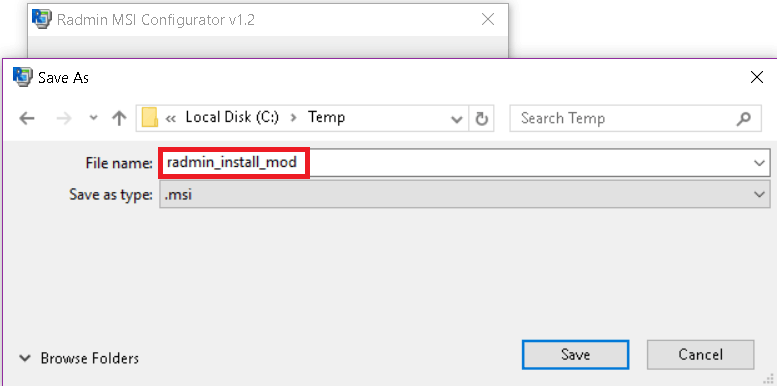Close the Radmin MSI Configurator window

point(488,19)
